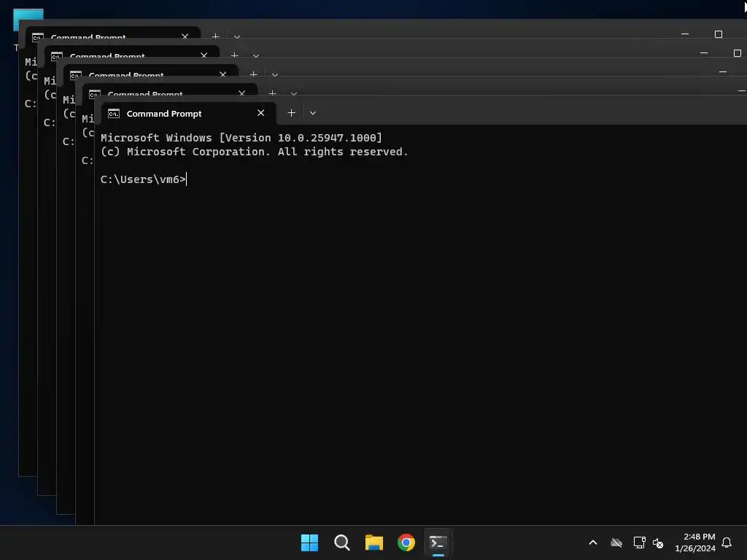Viewport: 747px width, 560px height.
Task: Open a new tab in the front window
Action: [292, 113]
